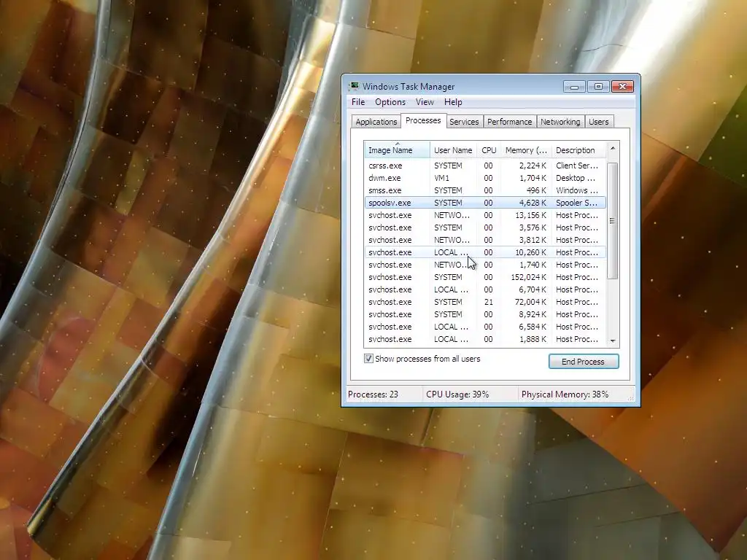This screenshot has width=747, height=560.
Task: Open the View menu
Action: pyautogui.click(x=425, y=102)
